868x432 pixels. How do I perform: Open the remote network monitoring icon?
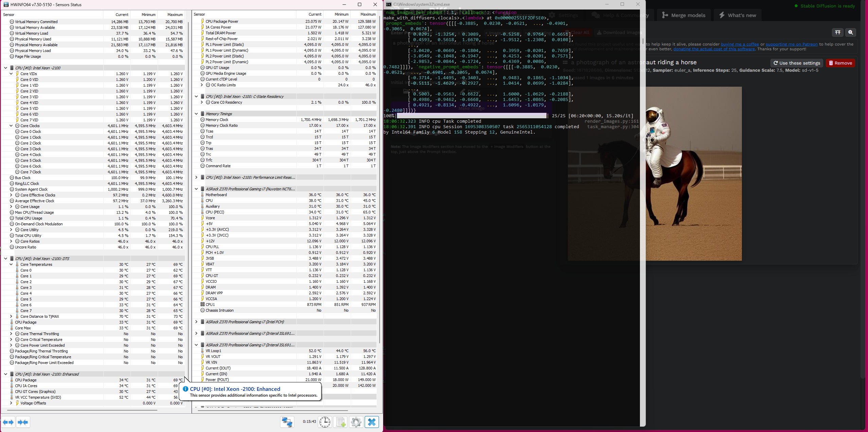click(x=287, y=422)
